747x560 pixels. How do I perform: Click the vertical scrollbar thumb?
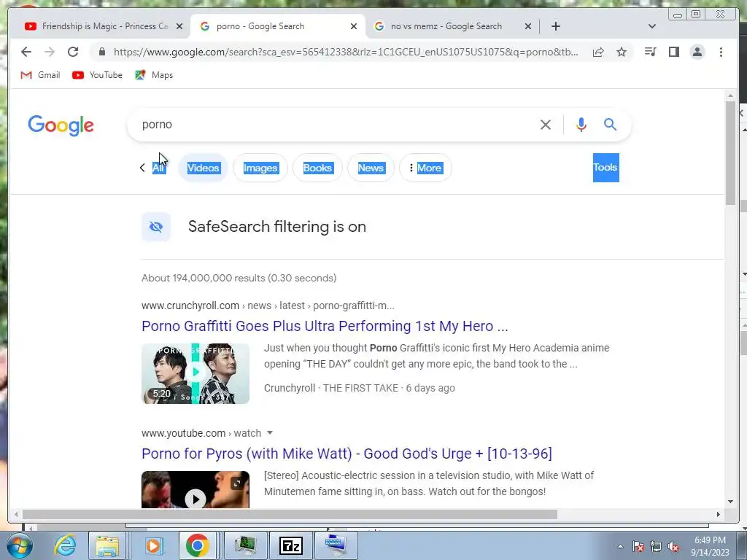pos(731,153)
